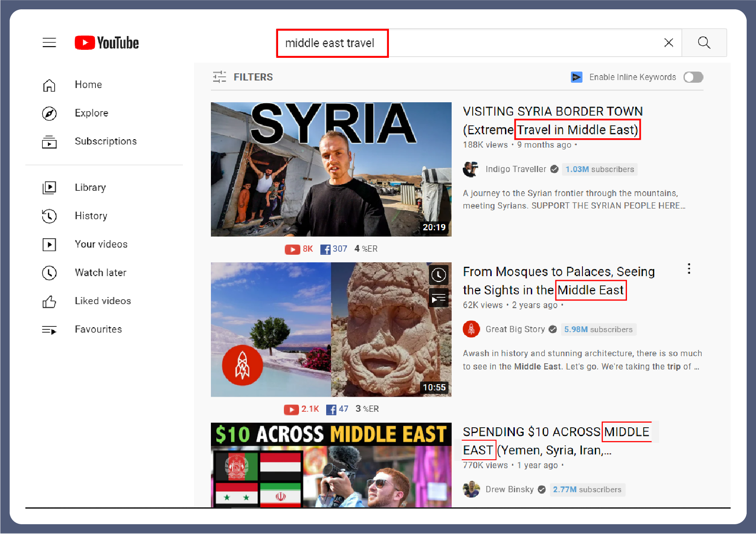
Task: Click the Favourites playlist icon
Action: point(49,330)
